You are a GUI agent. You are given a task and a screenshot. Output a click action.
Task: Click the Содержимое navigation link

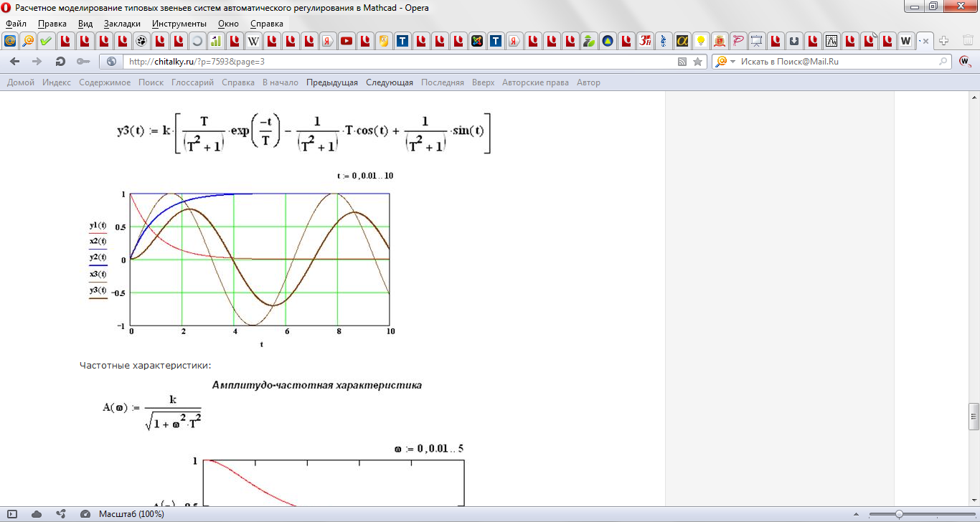pyautogui.click(x=105, y=82)
